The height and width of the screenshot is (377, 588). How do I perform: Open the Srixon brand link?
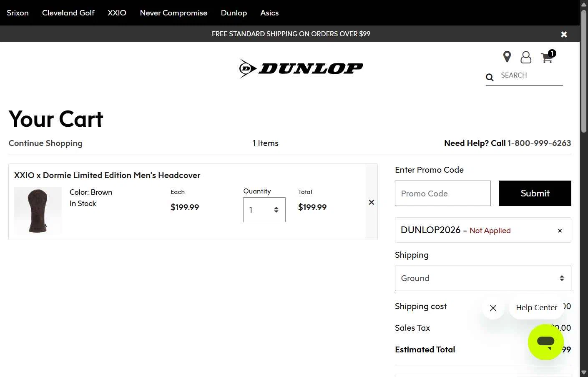coord(18,13)
